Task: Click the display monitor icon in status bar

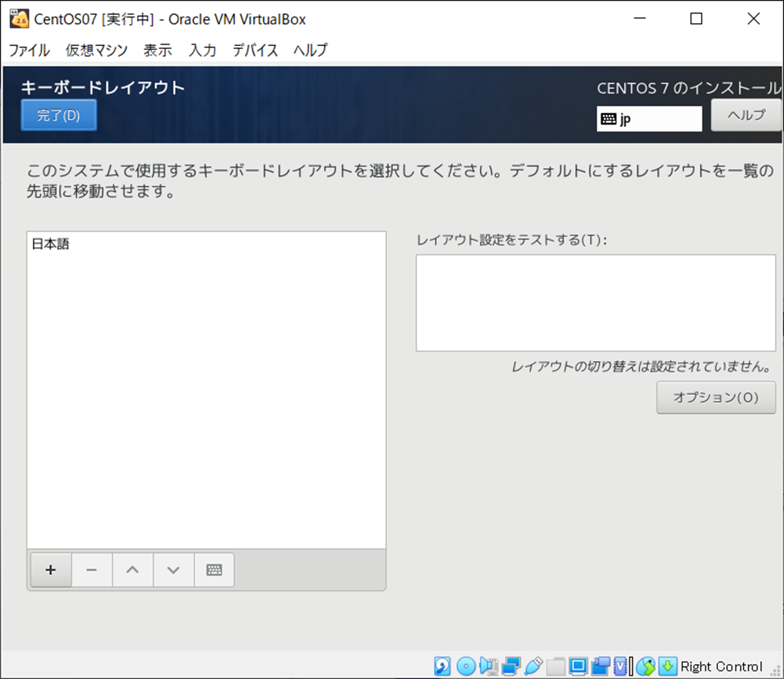Action: (x=578, y=666)
